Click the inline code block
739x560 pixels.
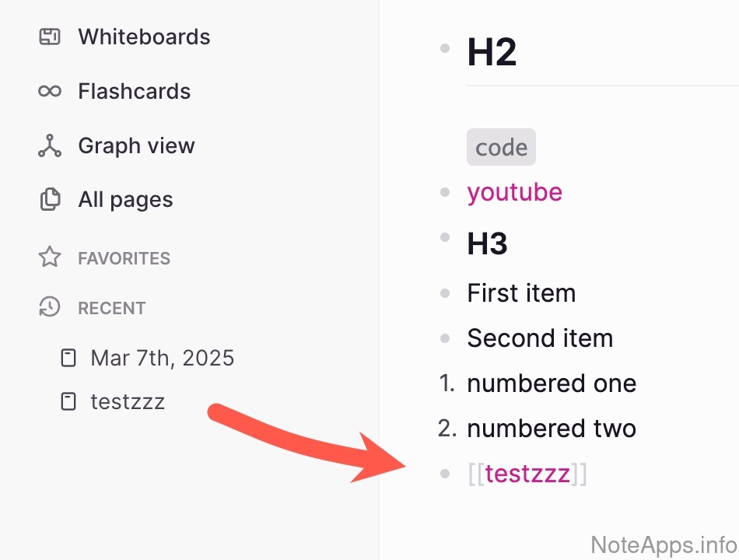coord(501,147)
